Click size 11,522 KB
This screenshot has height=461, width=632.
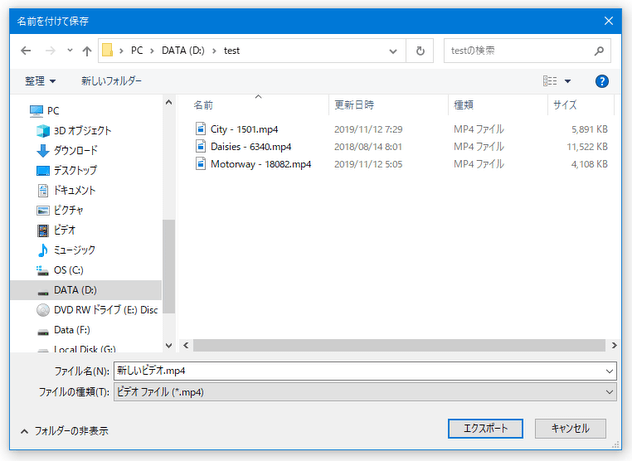[x=587, y=147]
